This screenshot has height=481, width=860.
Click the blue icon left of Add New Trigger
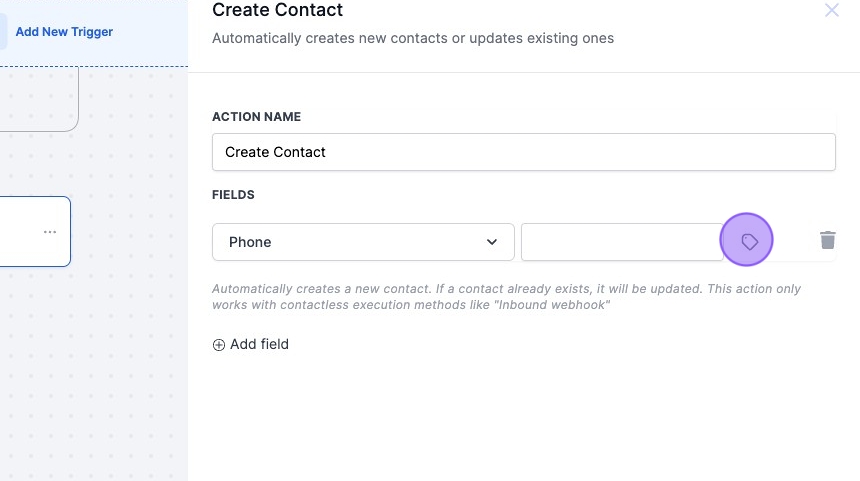point(3,32)
